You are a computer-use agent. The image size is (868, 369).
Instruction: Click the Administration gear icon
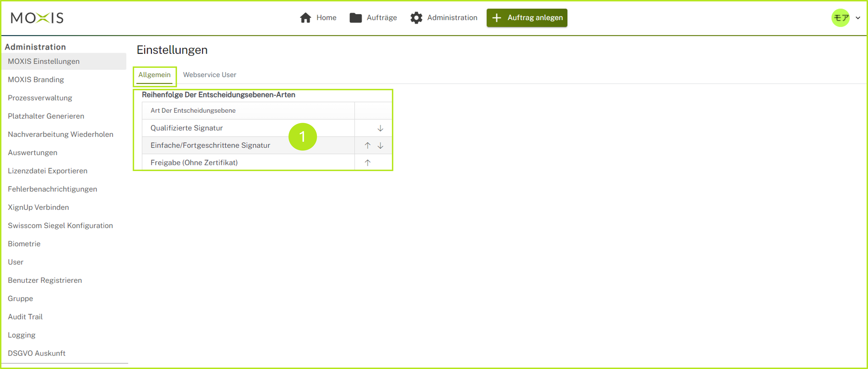click(x=416, y=17)
